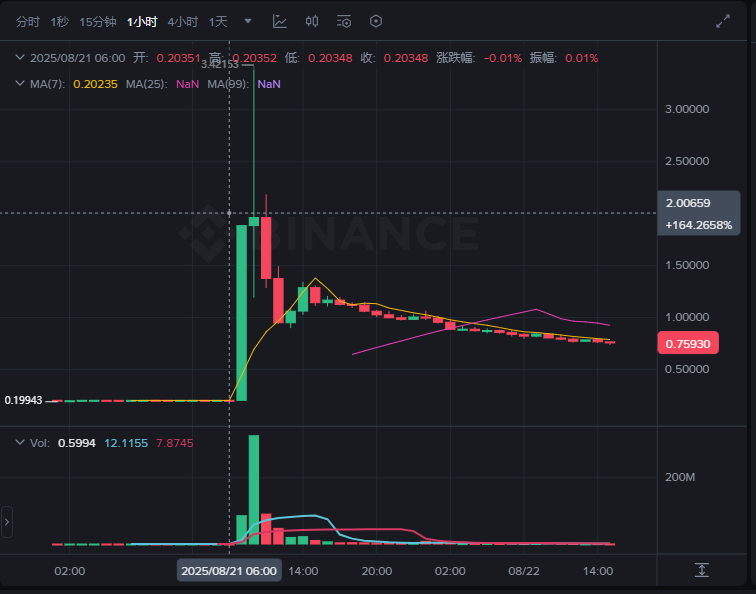Click the auto-fit price scale icon
The width and height of the screenshot is (756, 594).
coord(702,570)
